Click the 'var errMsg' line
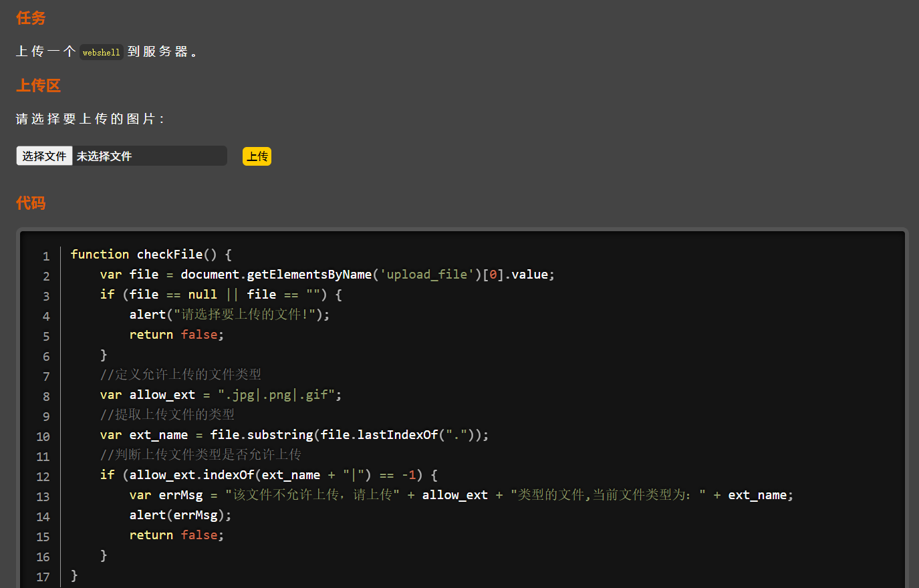 click(461, 495)
